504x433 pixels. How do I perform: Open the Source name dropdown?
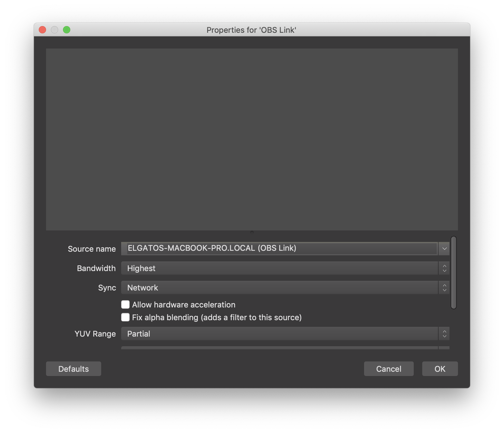click(444, 248)
